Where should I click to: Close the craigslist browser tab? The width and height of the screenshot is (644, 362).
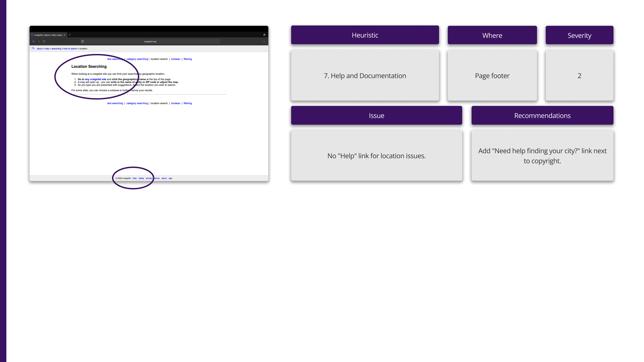tap(65, 35)
